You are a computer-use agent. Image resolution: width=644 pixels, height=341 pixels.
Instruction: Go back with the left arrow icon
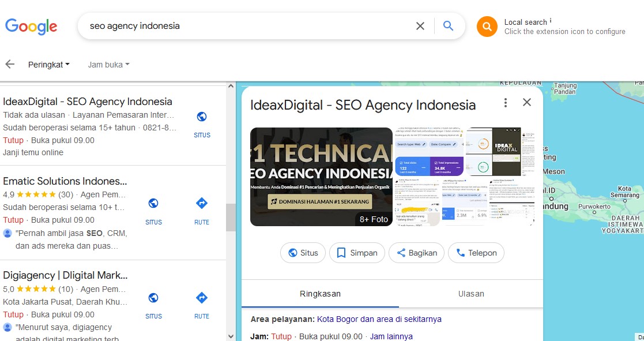[x=10, y=64]
